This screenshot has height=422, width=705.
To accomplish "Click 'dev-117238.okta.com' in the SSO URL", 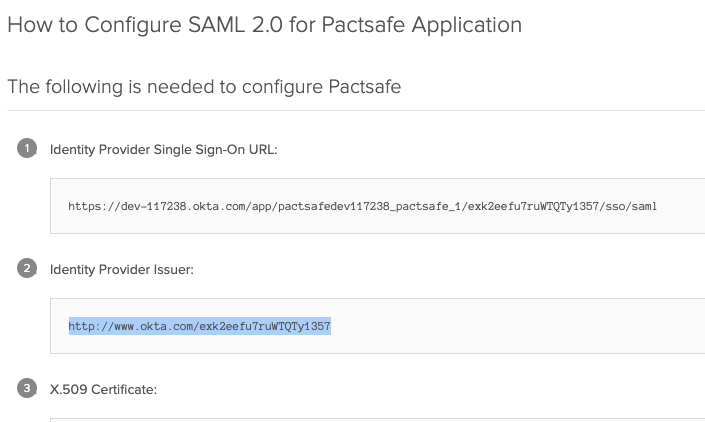I will coord(183,206).
